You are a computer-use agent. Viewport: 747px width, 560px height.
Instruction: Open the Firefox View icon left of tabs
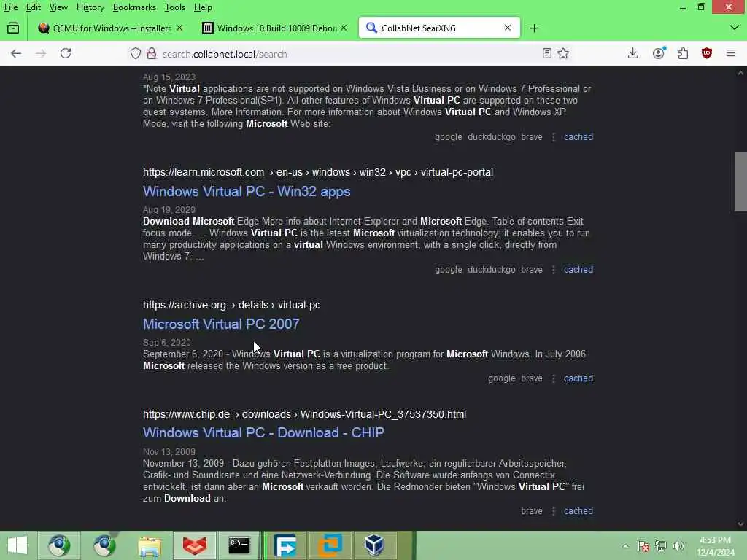(x=13, y=28)
